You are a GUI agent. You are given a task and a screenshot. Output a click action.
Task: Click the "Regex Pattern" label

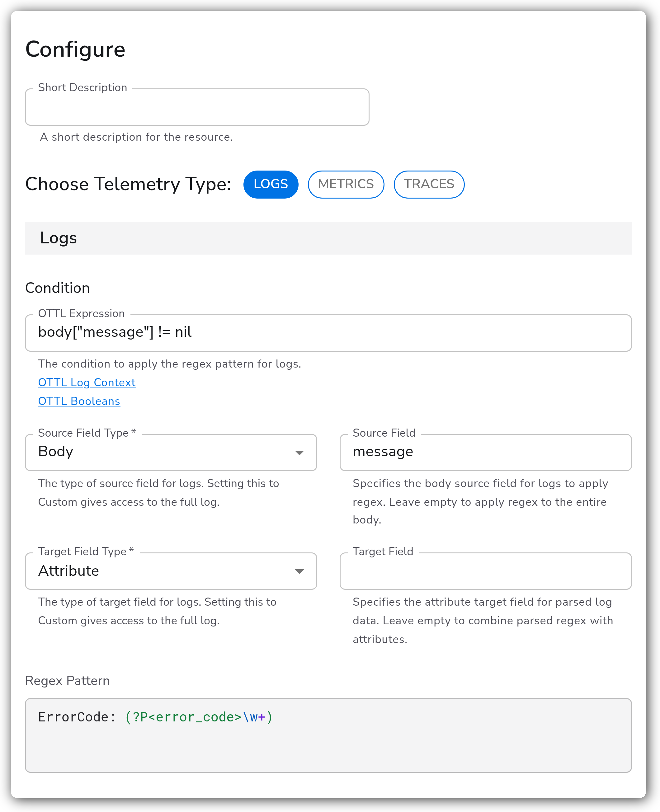67,681
